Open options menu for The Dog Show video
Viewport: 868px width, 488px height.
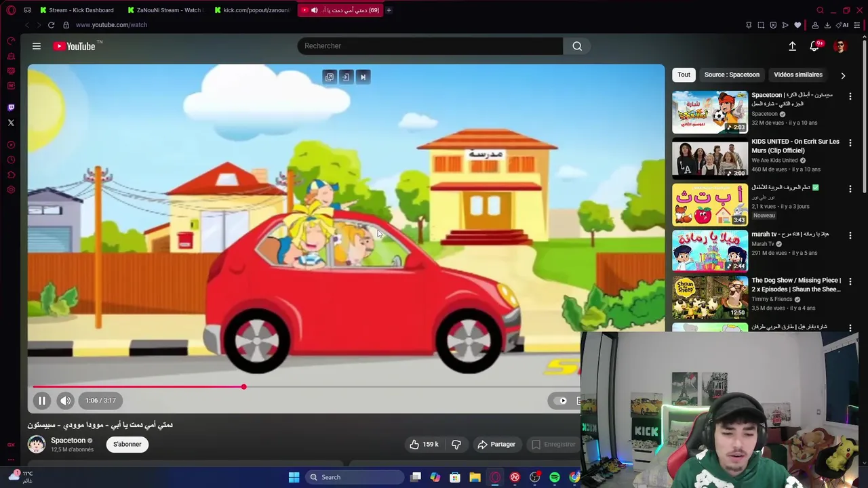pyautogui.click(x=850, y=281)
